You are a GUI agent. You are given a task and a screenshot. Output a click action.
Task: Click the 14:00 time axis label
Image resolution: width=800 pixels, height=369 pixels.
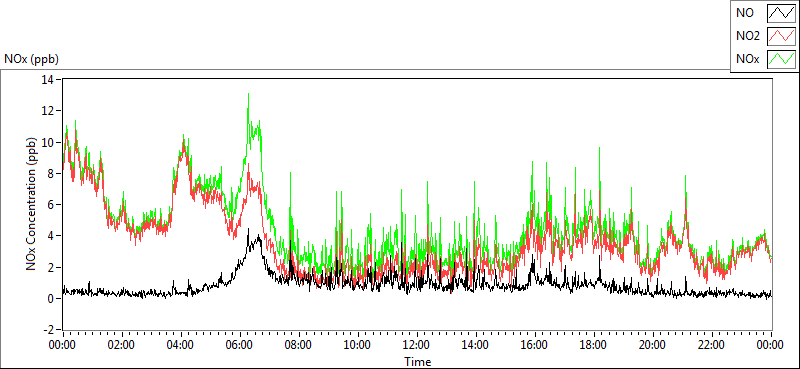[476, 345]
